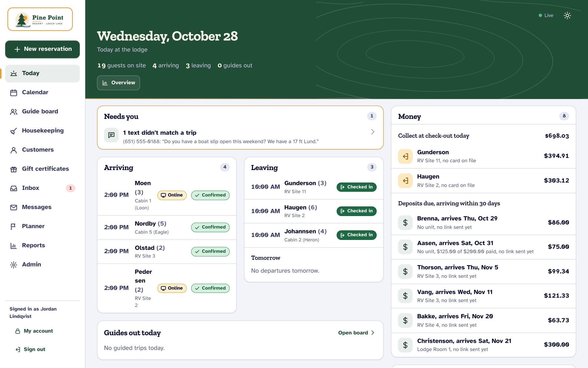This screenshot has height=368, width=588.
Task: Open the Overview button
Action: 118,83
